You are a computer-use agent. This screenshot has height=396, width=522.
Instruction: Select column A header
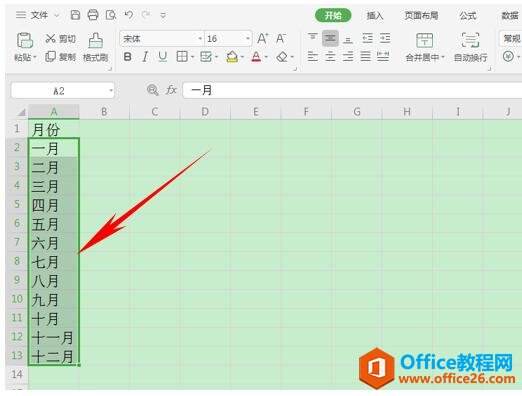(54, 112)
